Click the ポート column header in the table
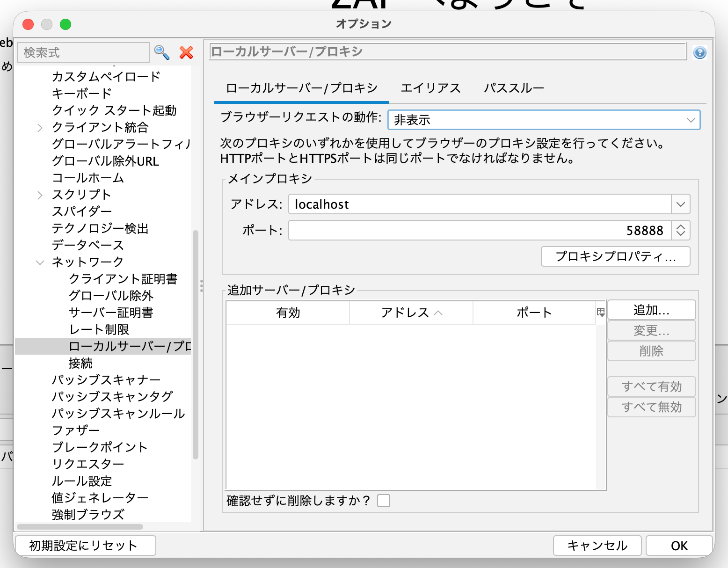This screenshot has height=568, width=728. click(x=534, y=313)
